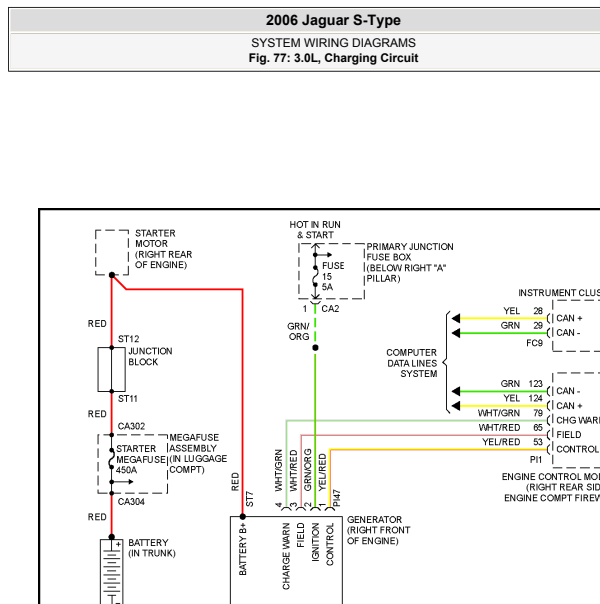Click the "ST7" connector label
Viewport: 600px width, 604px height.
tap(250, 499)
